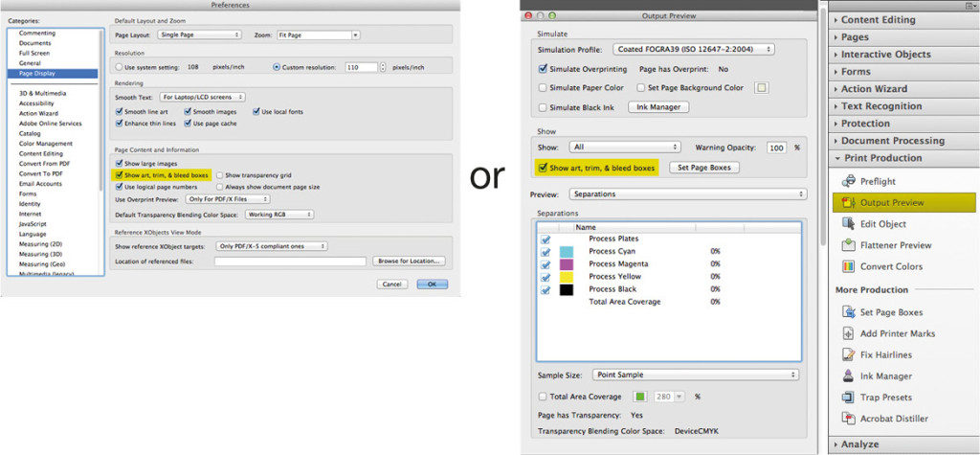Screen dimensions: 980x455
Task: Open the Preview Separations dropdown
Action: [x=688, y=194]
